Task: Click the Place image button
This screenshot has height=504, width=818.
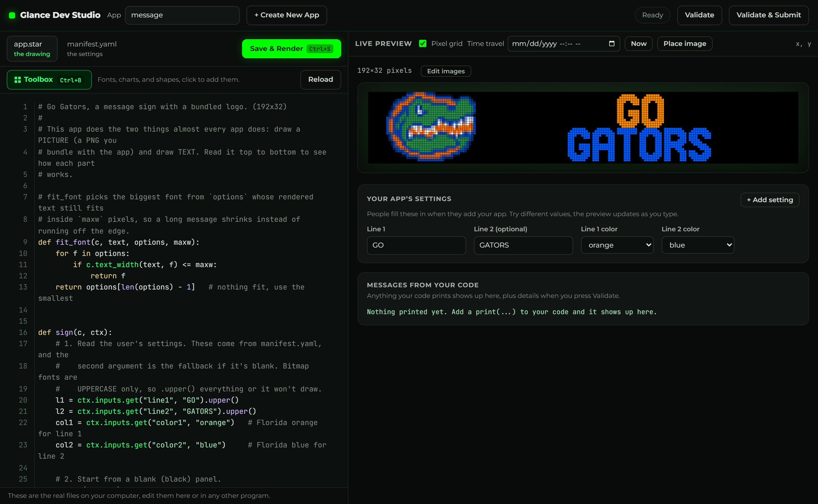Action: (x=685, y=44)
